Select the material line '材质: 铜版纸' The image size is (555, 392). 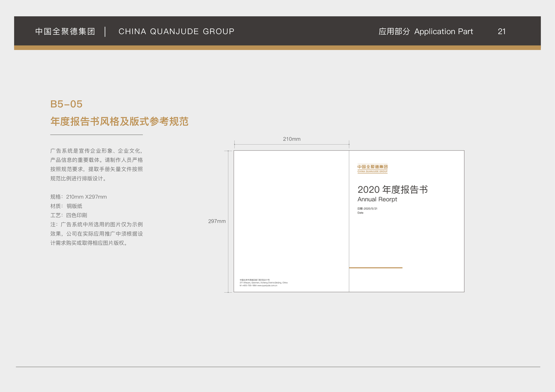tap(66, 206)
